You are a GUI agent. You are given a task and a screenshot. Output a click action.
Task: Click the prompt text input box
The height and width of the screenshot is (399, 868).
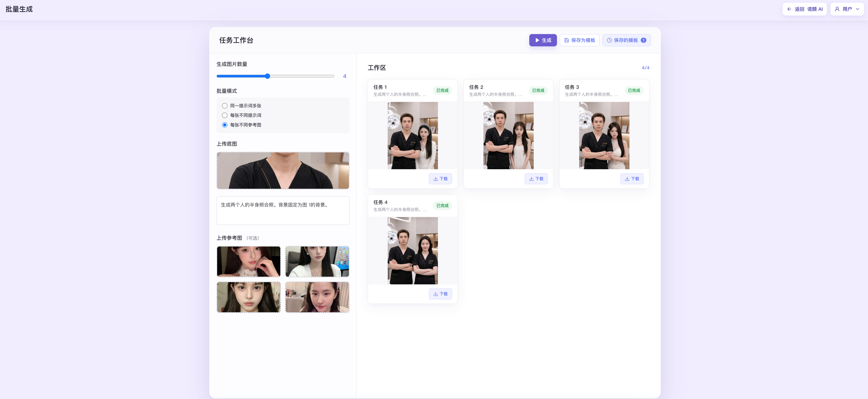(x=283, y=210)
